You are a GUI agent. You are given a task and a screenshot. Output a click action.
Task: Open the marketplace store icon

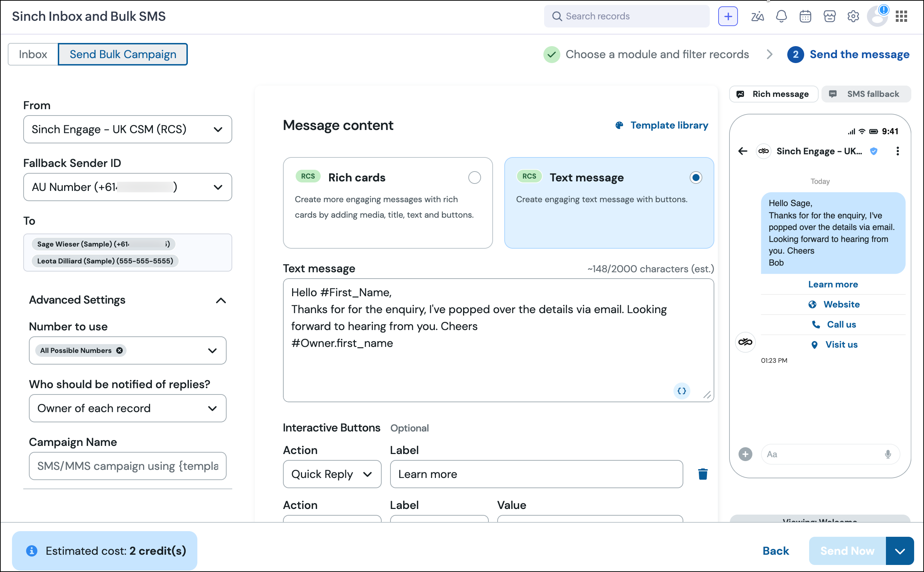coord(829,16)
